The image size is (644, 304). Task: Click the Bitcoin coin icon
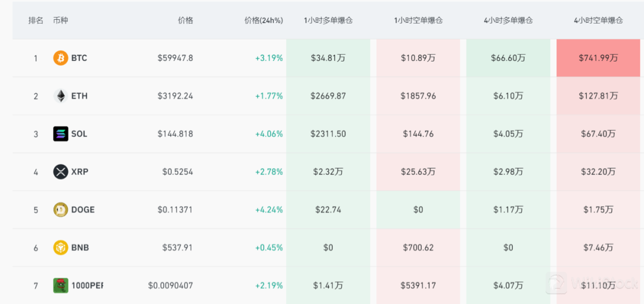pyautogui.click(x=61, y=58)
